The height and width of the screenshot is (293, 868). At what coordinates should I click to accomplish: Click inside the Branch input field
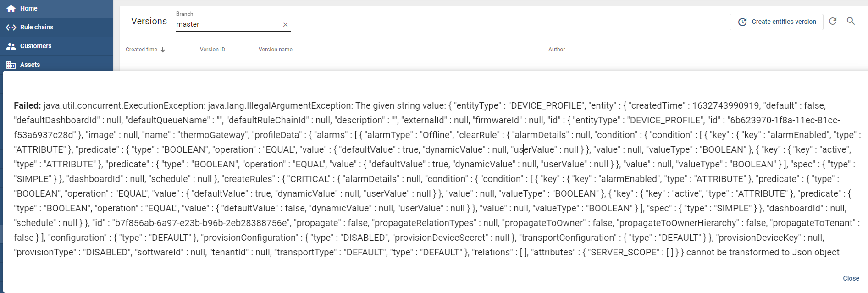[x=225, y=24]
